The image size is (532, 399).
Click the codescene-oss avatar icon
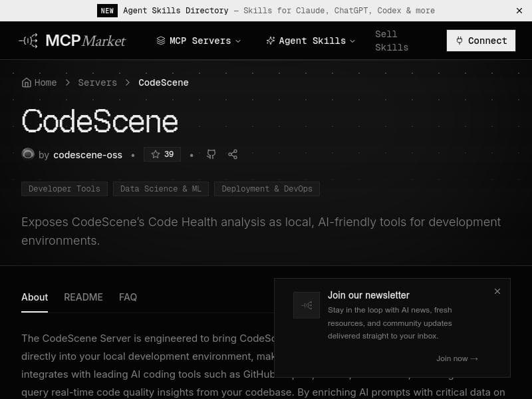coord(28,154)
